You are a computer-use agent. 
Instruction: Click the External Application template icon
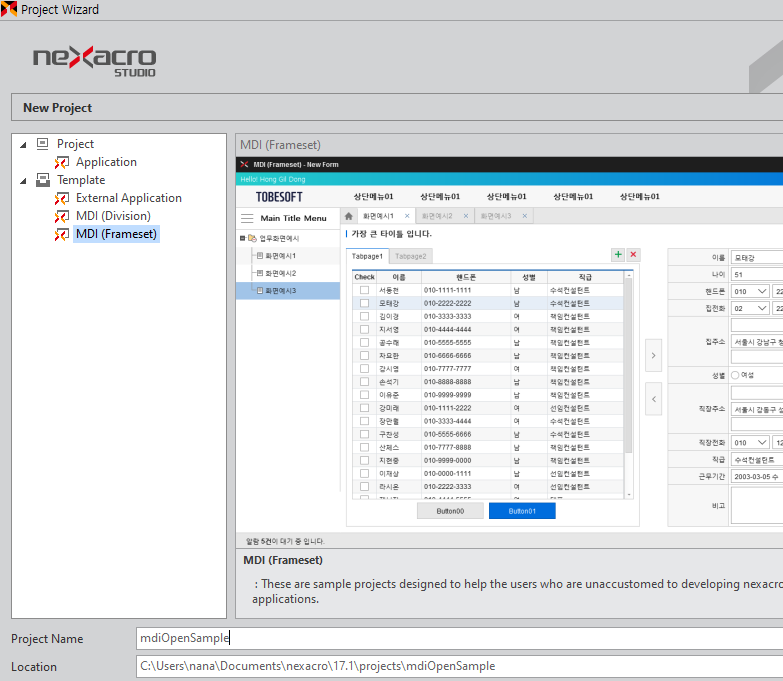(x=61, y=198)
